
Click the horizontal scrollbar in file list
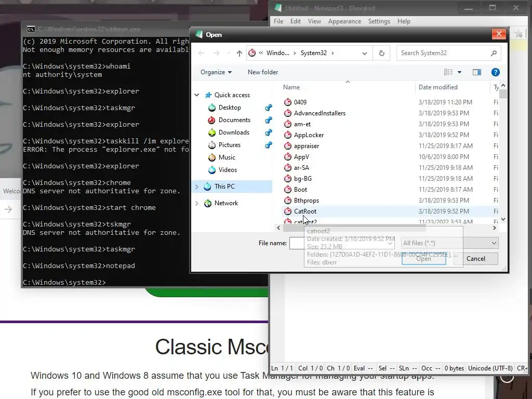354,228
